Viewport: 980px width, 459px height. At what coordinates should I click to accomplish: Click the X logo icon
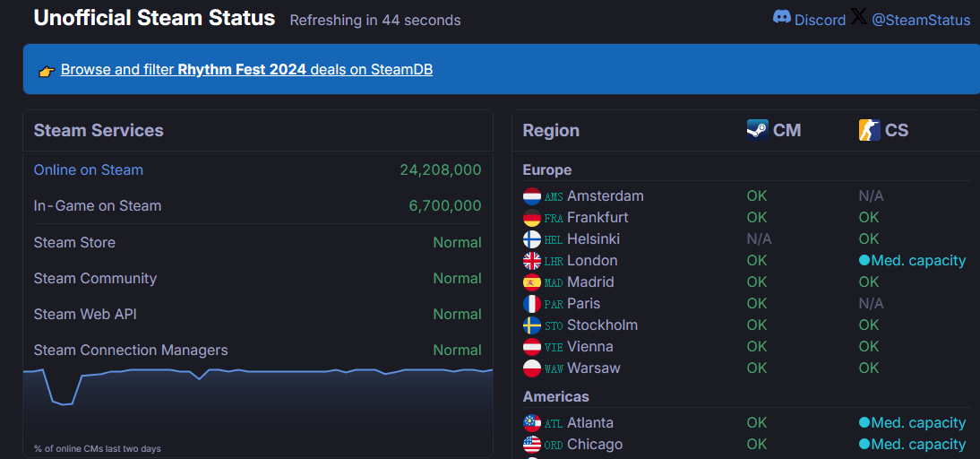click(858, 16)
